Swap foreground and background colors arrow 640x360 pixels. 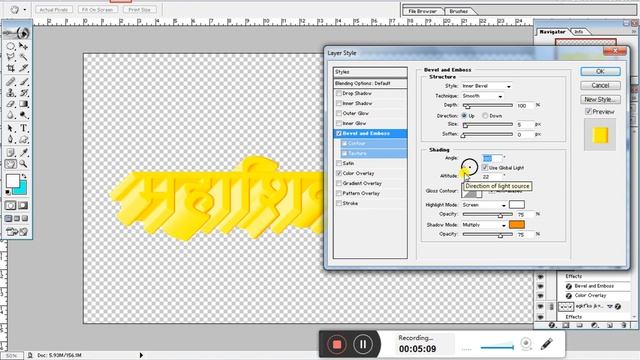point(24,176)
